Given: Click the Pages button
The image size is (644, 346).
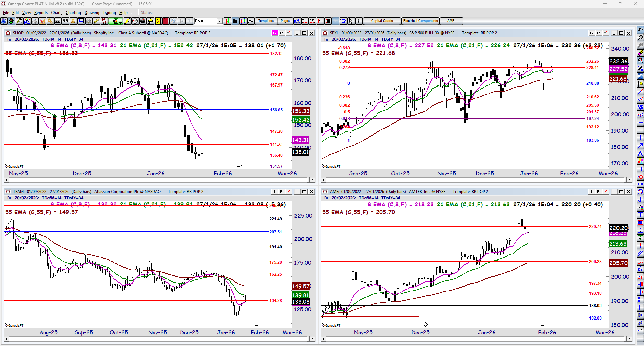Looking at the screenshot, I should click(x=285, y=21).
